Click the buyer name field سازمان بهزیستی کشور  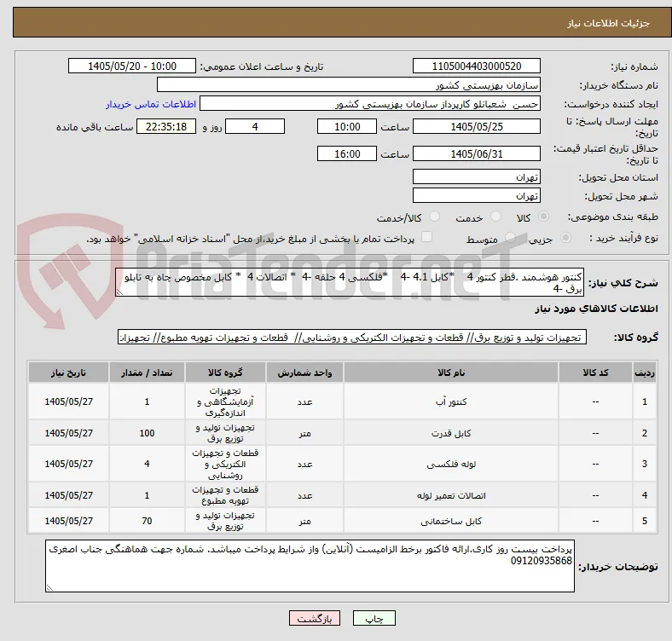pos(349,85)
